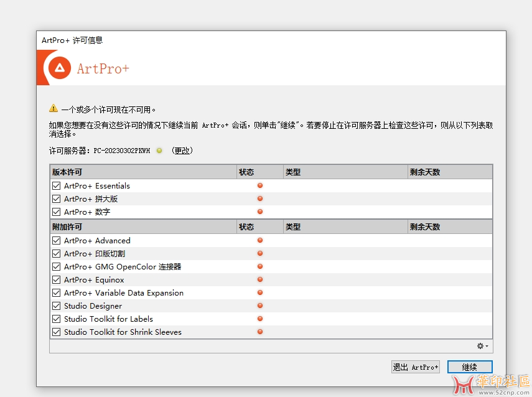This screenshot has height=397, width=532.
Task: Click the red status dot for ArtPro+ 拼大版
Action: [x=260, y=198]
